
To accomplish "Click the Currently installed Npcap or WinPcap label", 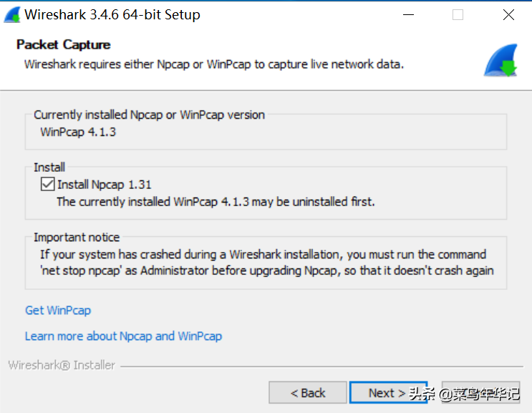I will [149, 115].
